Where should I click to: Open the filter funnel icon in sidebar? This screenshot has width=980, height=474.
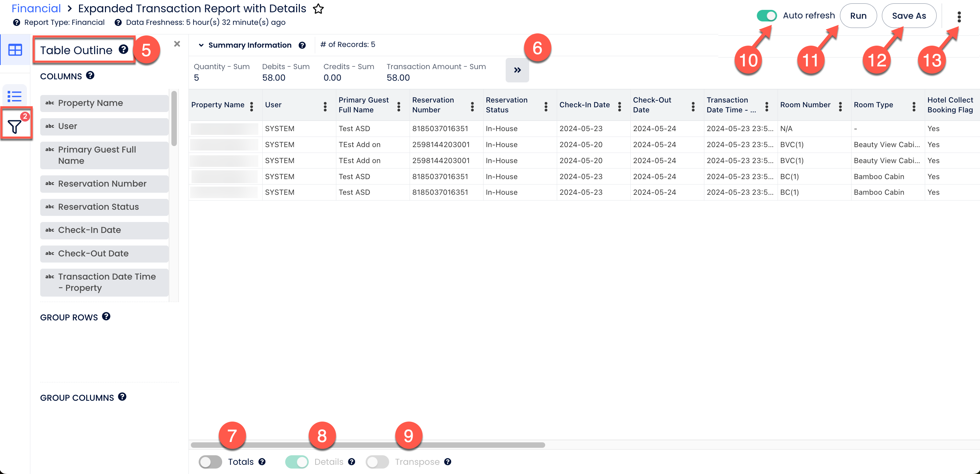point(15,126)
